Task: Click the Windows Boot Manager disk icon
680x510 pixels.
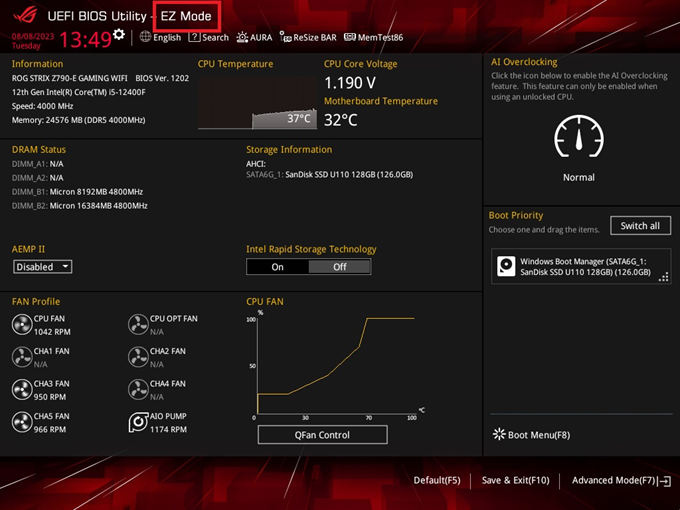Action: (506, 266)
